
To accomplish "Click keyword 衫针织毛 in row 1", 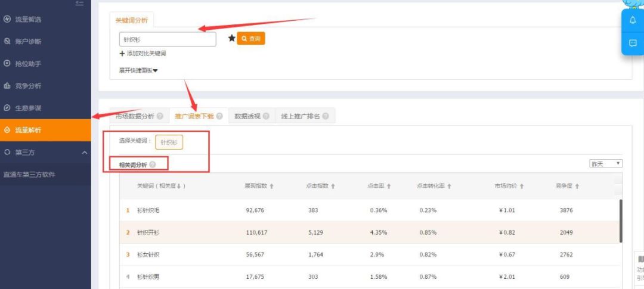I will tap(148, 210).
